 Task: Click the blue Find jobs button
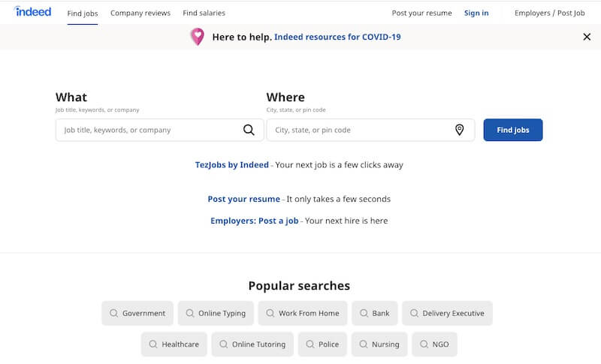tap(513, 130)
